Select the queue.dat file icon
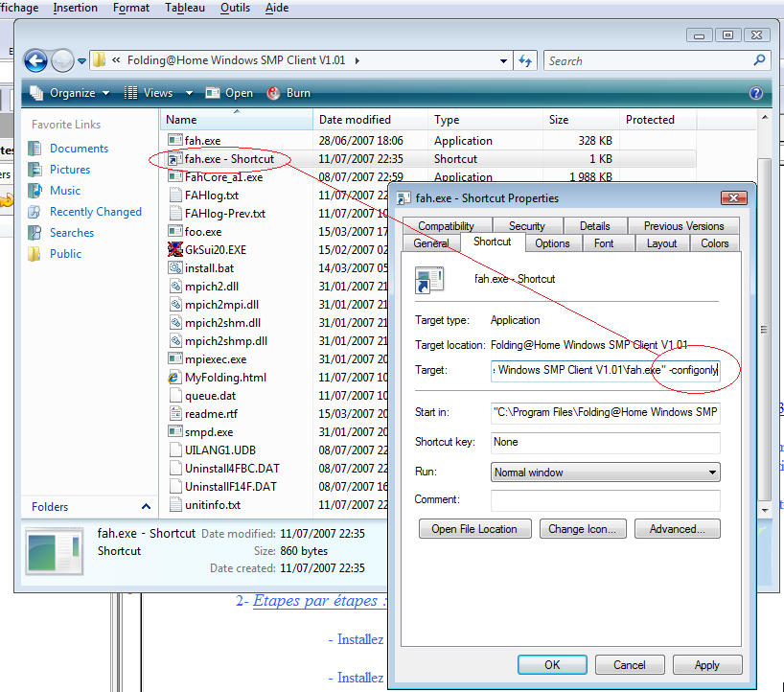The width and height of the screenshot is (784, 692). pos(175,396)
